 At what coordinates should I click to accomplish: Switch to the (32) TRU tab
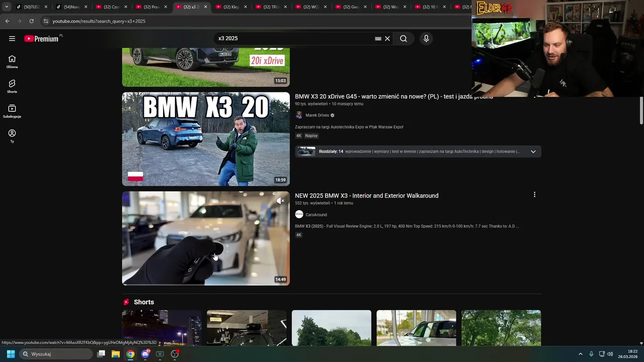(x=271, y=7)
